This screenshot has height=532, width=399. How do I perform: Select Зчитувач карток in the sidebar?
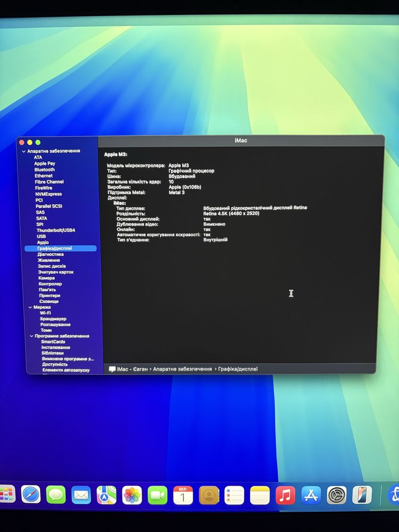click(56, 272)
